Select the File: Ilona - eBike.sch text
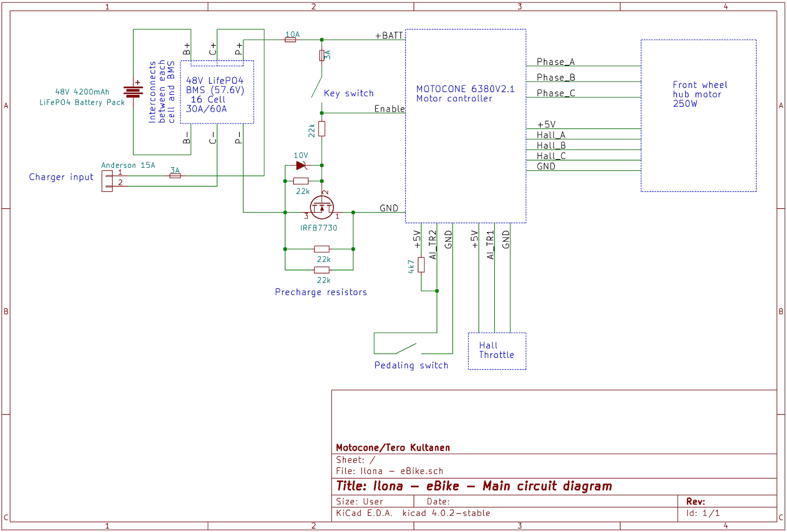Screen dimensions: 787x532 390,471
